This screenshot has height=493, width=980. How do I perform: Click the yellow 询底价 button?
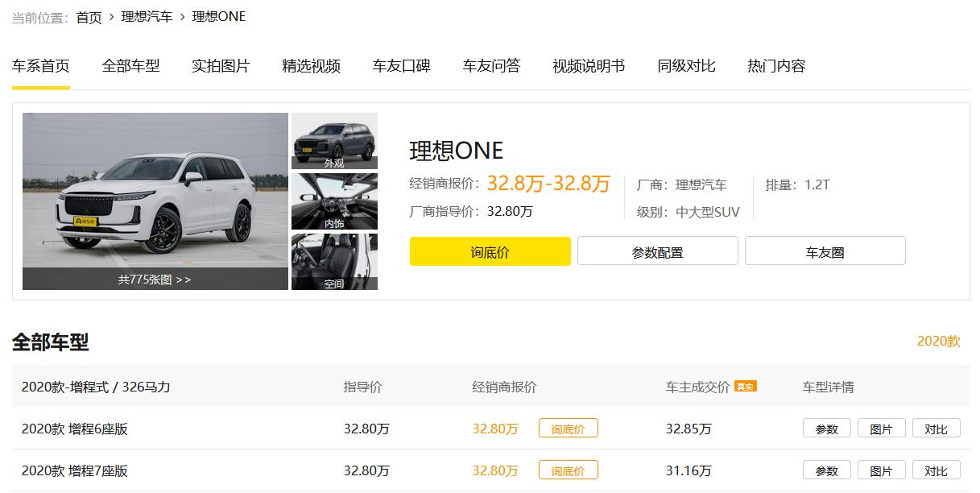tap(490, 251)
